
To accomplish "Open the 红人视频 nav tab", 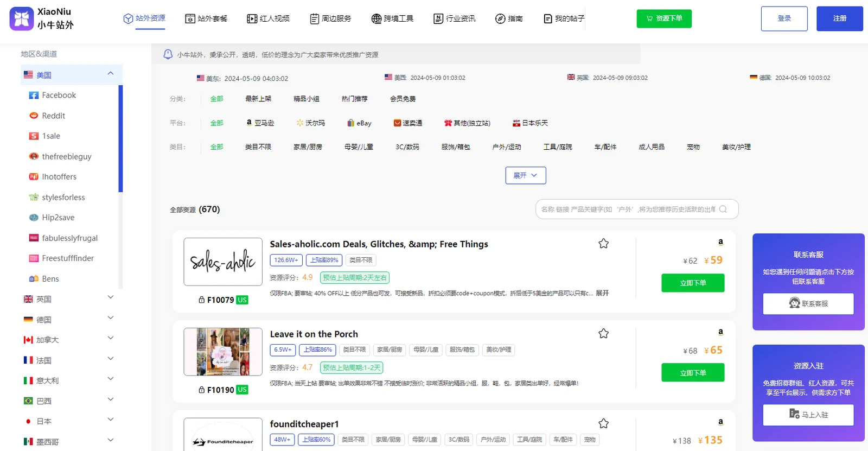I will [x=268, y=18].
